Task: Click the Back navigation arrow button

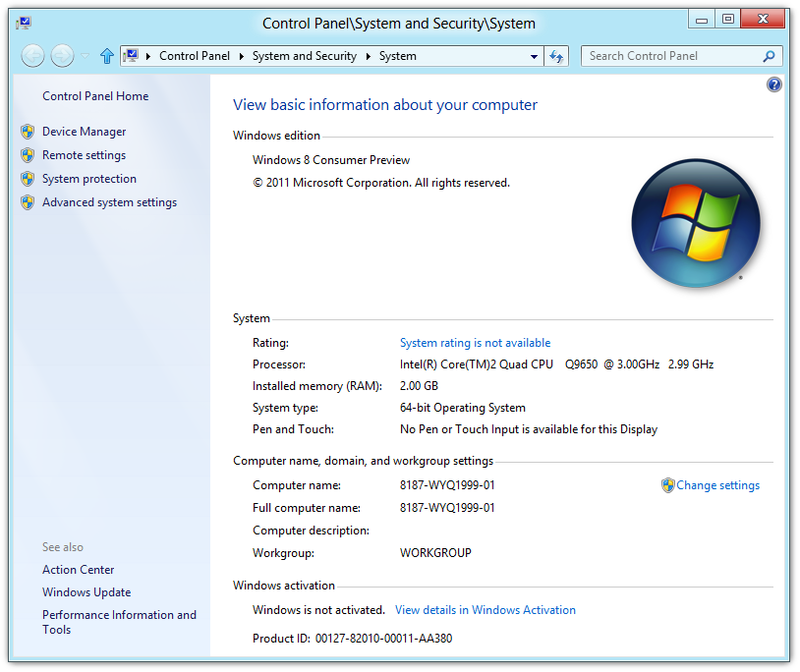Action: pos(32,56)
